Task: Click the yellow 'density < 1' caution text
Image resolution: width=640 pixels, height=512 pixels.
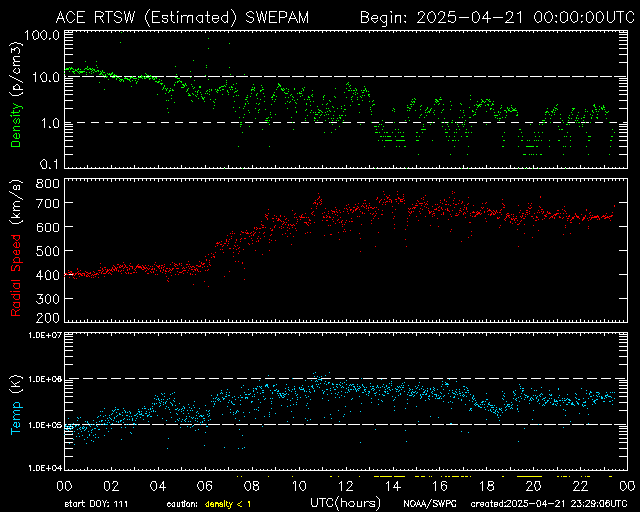Action: point(228,504)
